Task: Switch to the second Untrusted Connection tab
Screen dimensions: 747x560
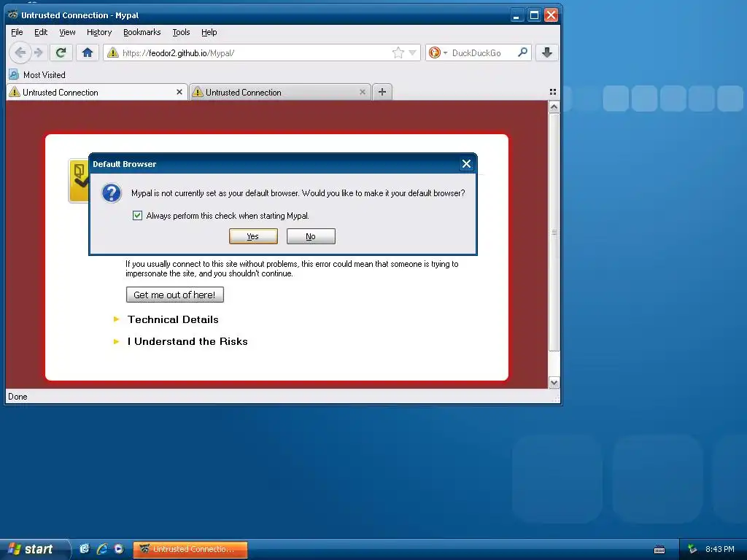Action: point(280,92)
